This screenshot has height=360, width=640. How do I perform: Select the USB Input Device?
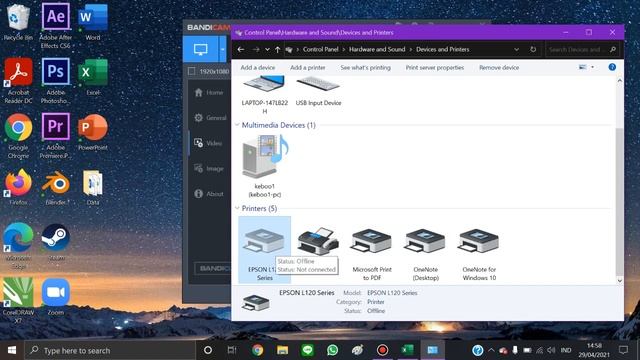pos(318,92)
